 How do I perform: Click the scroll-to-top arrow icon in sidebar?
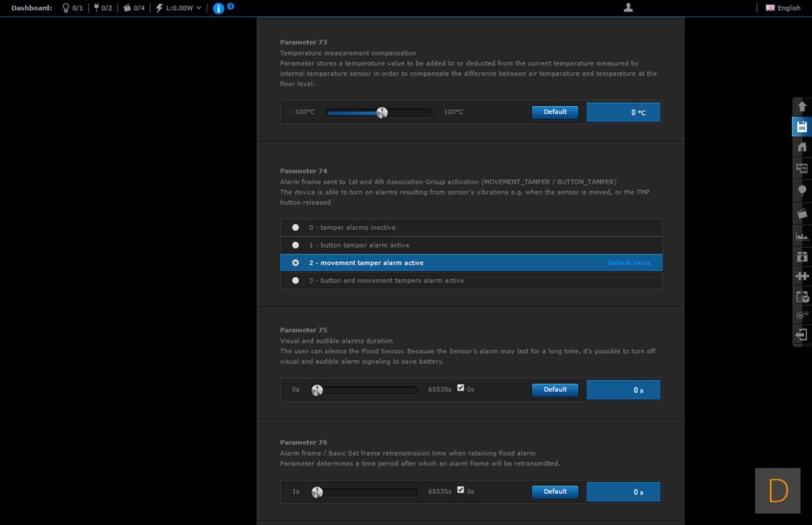tap(802, 106)
